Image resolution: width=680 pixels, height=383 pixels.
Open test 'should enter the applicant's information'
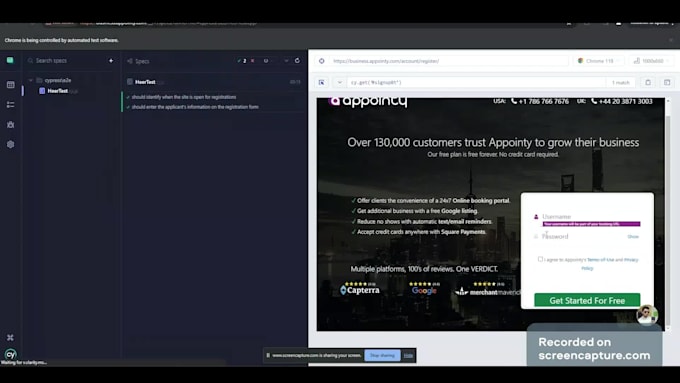tap(195, 107)
